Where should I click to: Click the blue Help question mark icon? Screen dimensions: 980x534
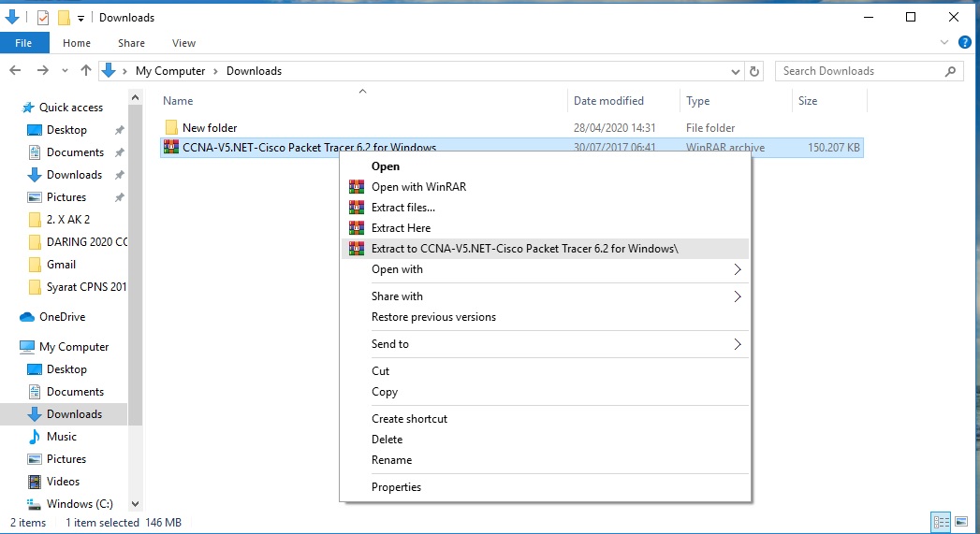[x=965, y=42]
